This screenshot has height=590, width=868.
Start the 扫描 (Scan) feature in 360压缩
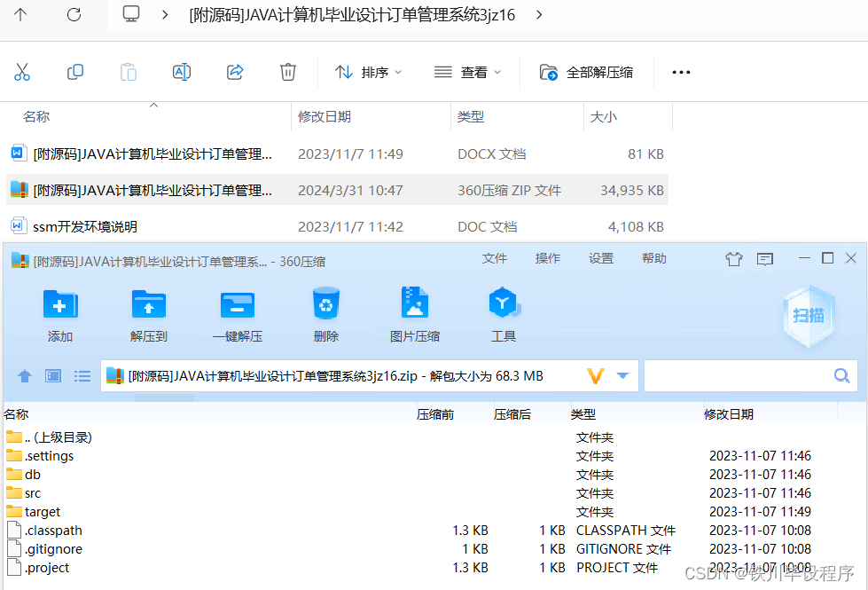pos(808,317)
